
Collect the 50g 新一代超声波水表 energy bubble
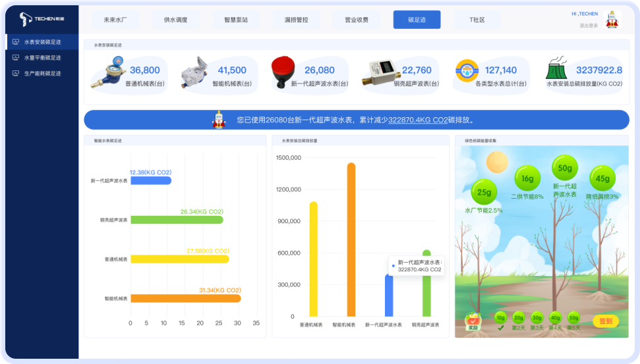[564, 169]
